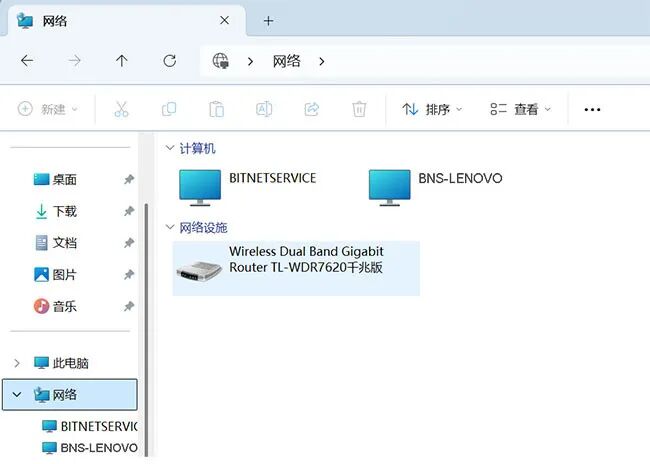Collapse the 网络设施 group

[x=170, y=227]
